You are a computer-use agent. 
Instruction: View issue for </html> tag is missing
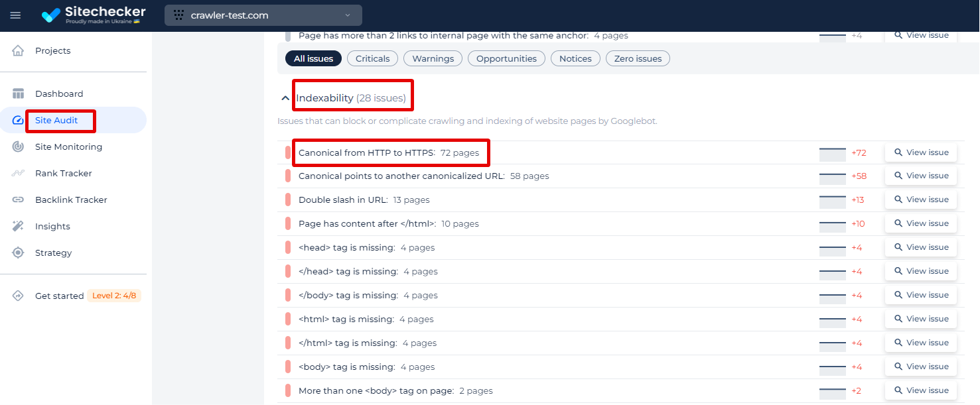(x=921, y=343)
